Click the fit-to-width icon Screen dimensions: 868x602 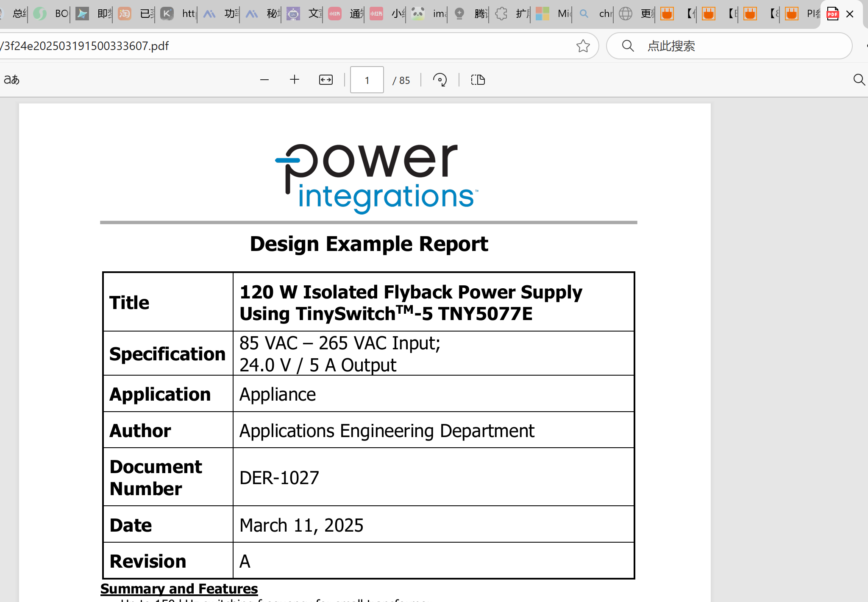pos(326,80)
